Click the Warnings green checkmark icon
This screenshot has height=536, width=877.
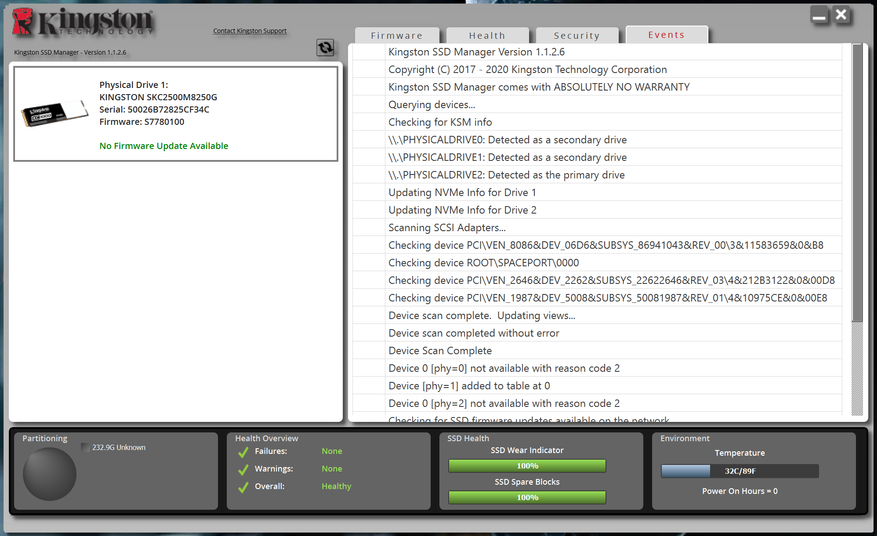243,469
